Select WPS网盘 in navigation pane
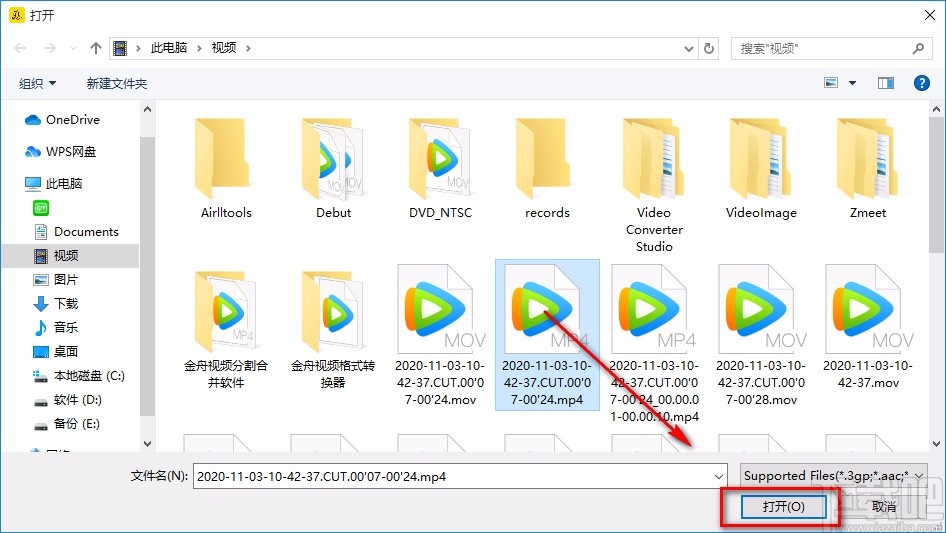The image size is (946, 533). click(60, 152)
